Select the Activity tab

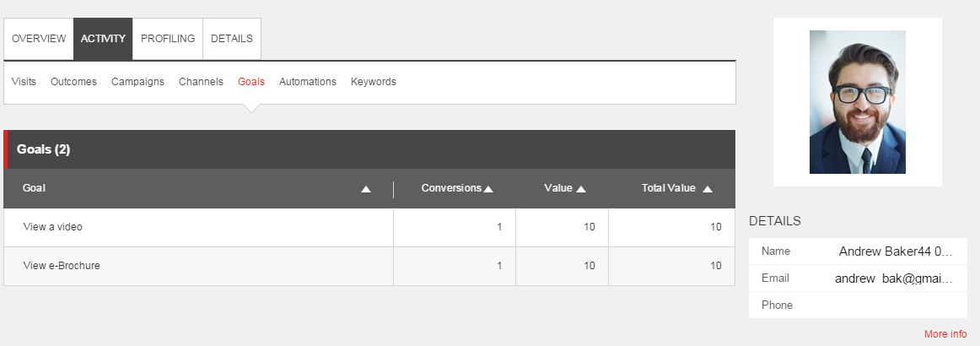coord(103,39)
